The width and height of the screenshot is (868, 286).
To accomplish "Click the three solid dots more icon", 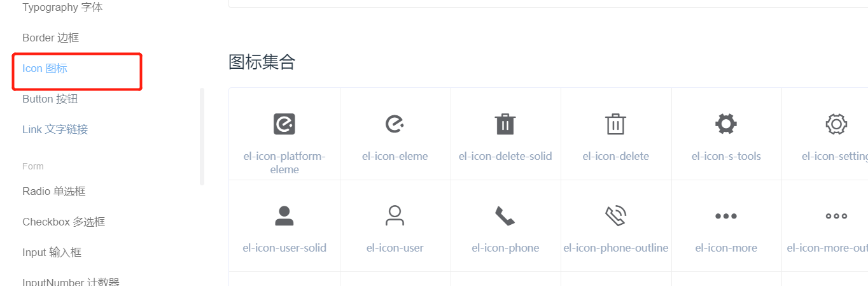I will point(726,216).
